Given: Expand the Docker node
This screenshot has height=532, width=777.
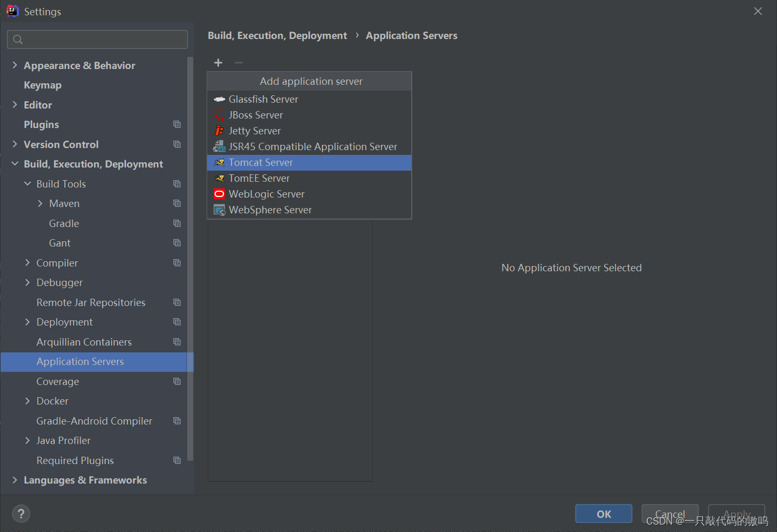Looking at the screenshot, I should click(27, 401).
